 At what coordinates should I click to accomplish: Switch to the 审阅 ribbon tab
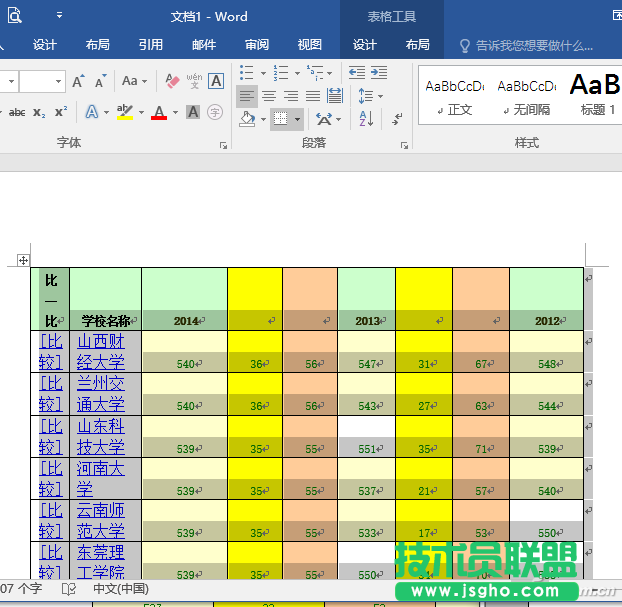click(257, 45)
